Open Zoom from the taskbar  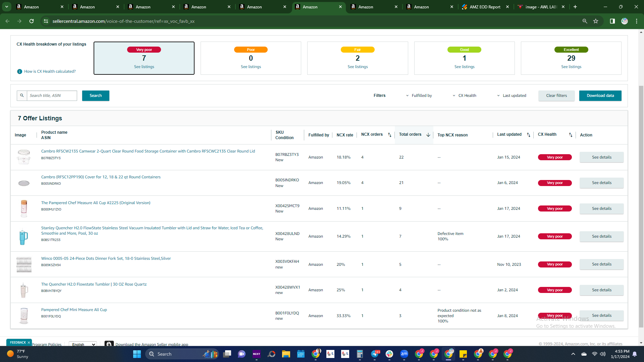[x=404, y=354]
